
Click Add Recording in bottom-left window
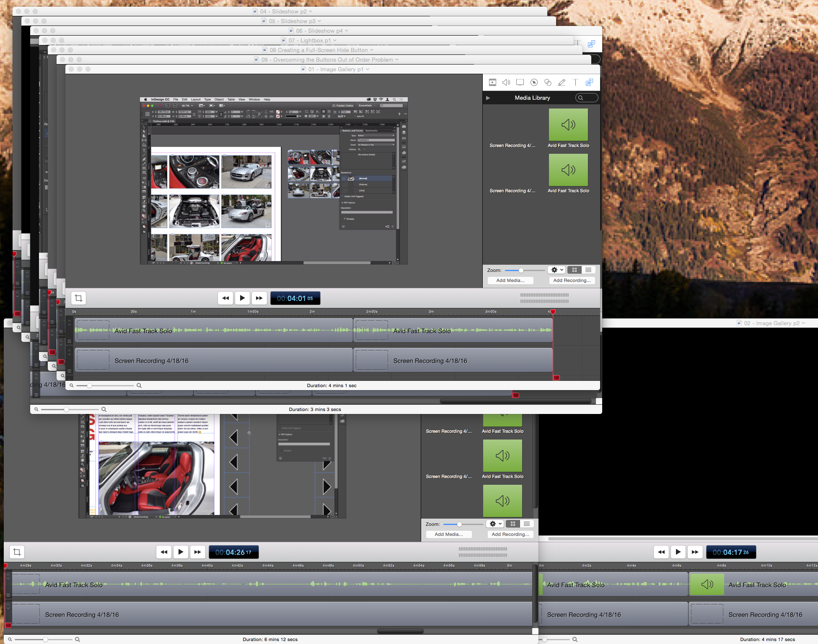[510, 535]
